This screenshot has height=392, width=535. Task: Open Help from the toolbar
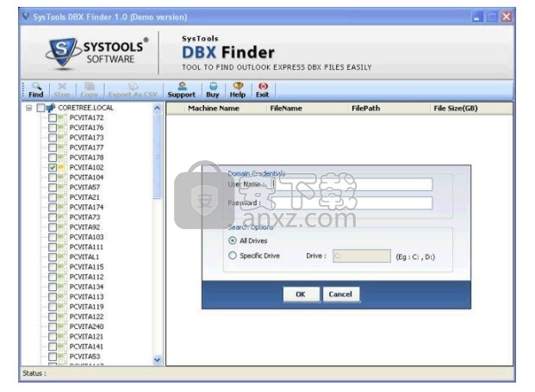pos(238,90)
